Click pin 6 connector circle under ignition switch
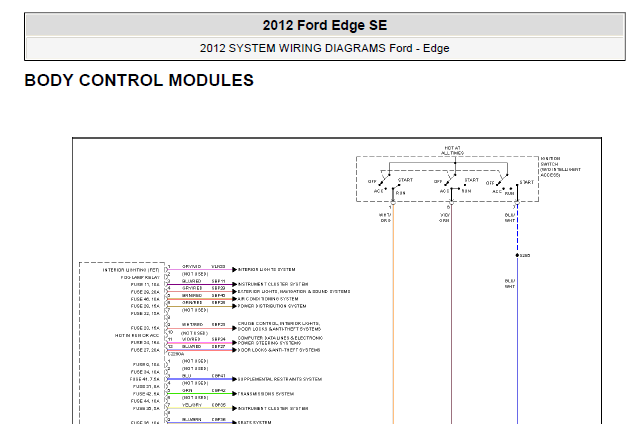640x424 pixels. click(451, 202)
